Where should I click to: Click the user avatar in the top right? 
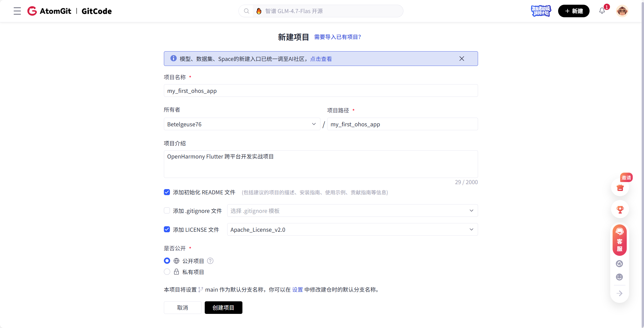pos(622,11)
